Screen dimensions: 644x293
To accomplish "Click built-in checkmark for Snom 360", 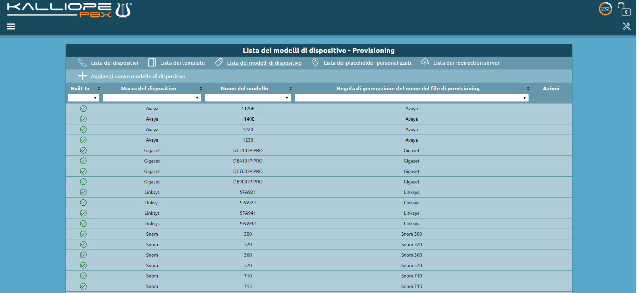I will coord(83,255).
